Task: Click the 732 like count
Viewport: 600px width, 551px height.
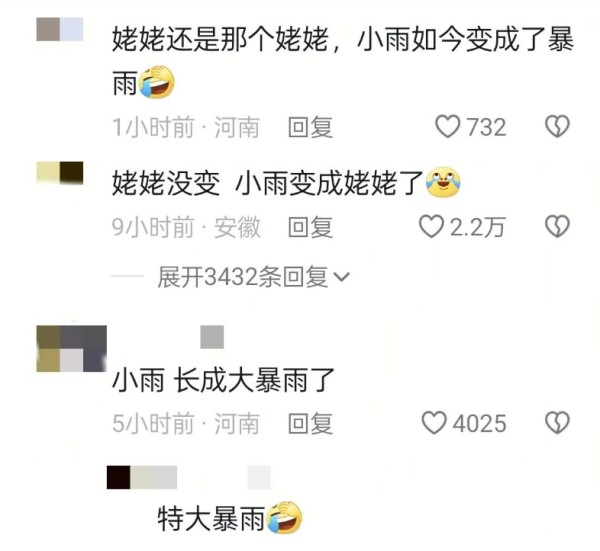Action: click(486, 127)
